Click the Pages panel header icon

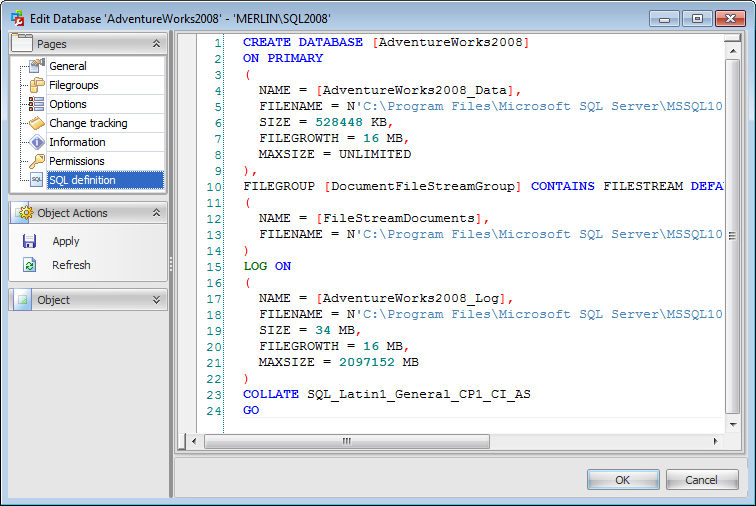pos(22,43)
